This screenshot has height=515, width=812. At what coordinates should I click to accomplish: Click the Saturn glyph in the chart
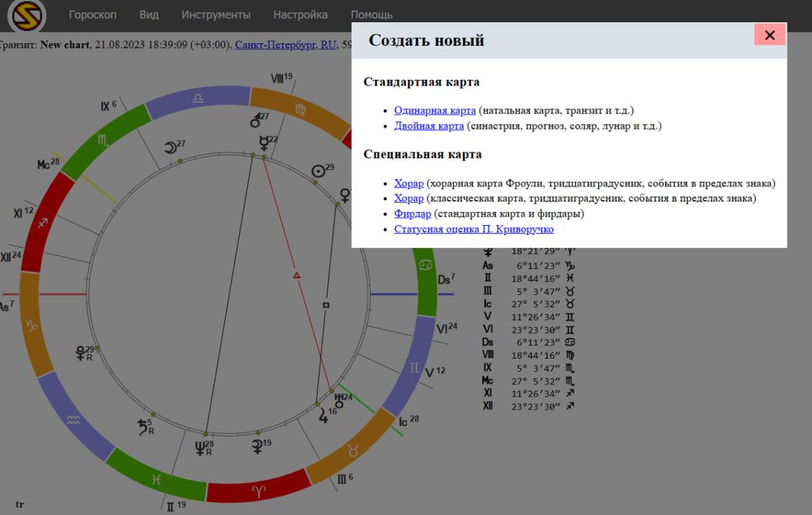(144, 427)
